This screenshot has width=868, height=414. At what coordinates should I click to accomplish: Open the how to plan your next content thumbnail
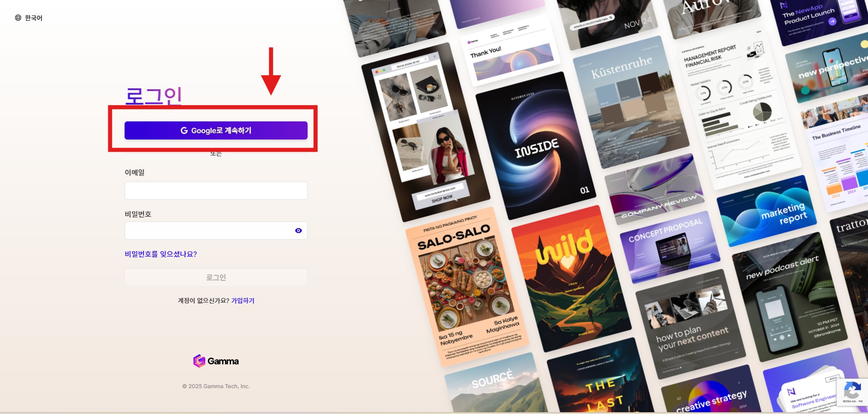pyautogui.click(x=690, y=324)
